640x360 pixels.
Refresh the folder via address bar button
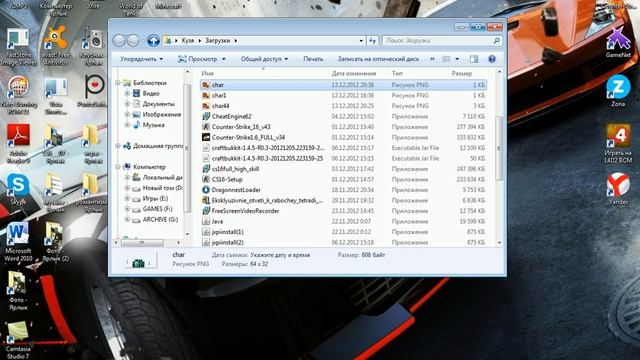pyautogui.click(x=372, y=40)
